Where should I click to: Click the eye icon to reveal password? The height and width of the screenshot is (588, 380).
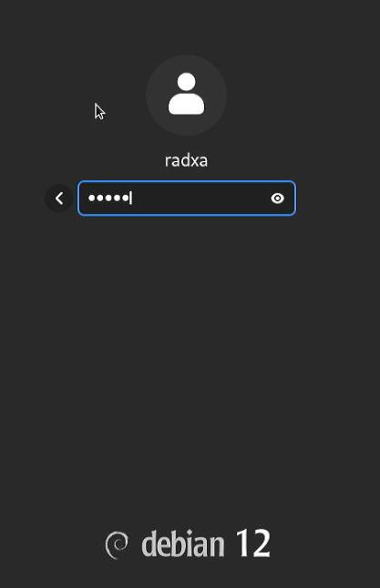tap(277, 198)
